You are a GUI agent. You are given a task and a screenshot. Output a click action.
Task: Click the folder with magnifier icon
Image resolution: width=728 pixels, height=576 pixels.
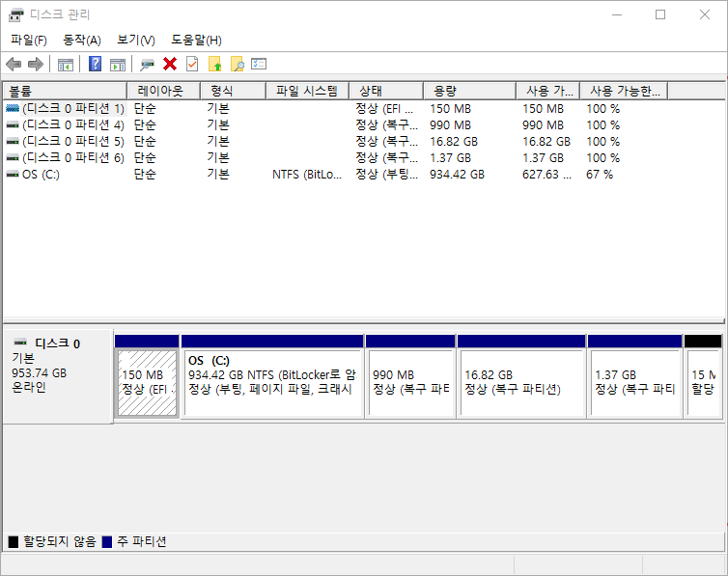tap(238, 64)
